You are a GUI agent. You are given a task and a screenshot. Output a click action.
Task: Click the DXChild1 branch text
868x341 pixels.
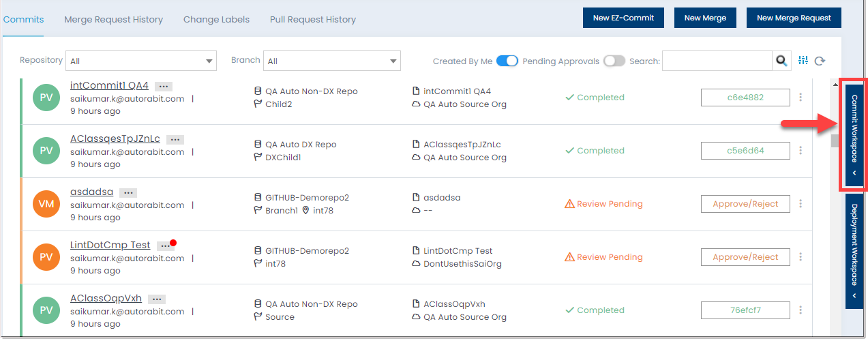pos(283,158)
